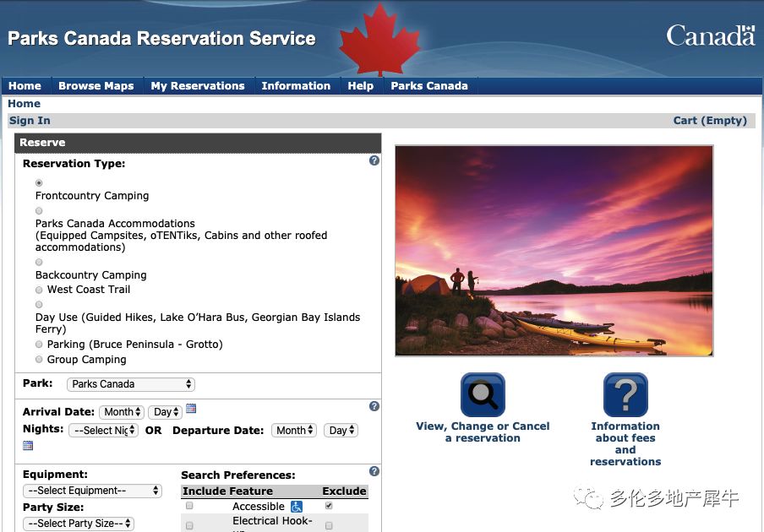Click the sunset camping lake photo
The height and width of the screenshot is (532, 764).
554,251
